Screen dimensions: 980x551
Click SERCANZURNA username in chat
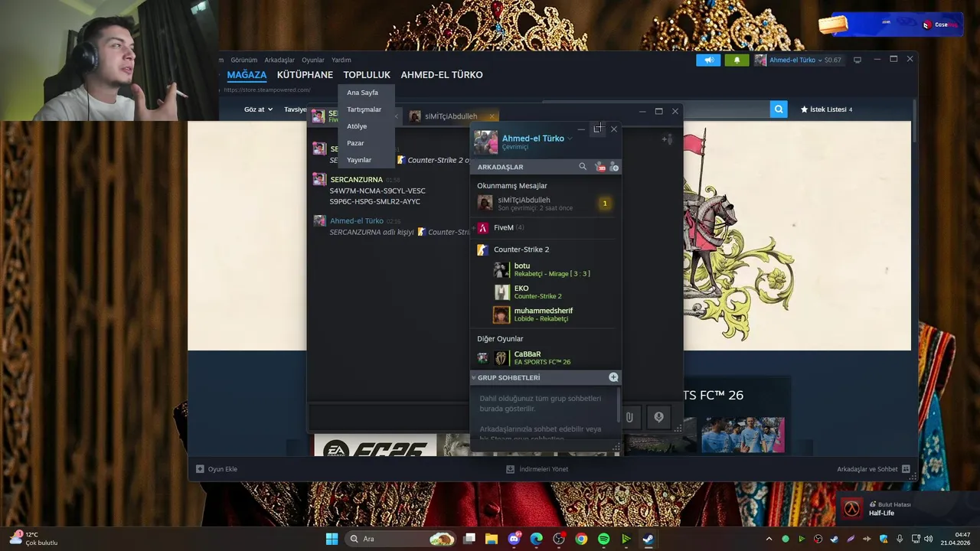[x=356, y=180]
